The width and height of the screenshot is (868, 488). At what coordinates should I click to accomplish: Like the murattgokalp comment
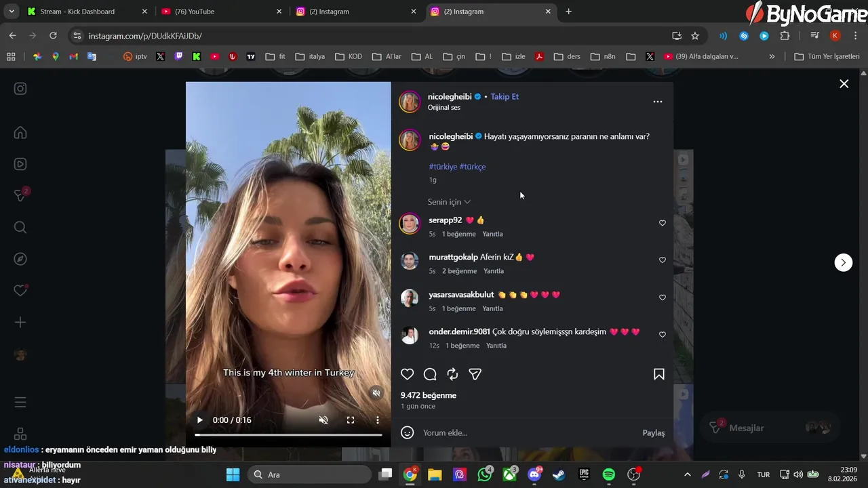click(x=663, y=260)
